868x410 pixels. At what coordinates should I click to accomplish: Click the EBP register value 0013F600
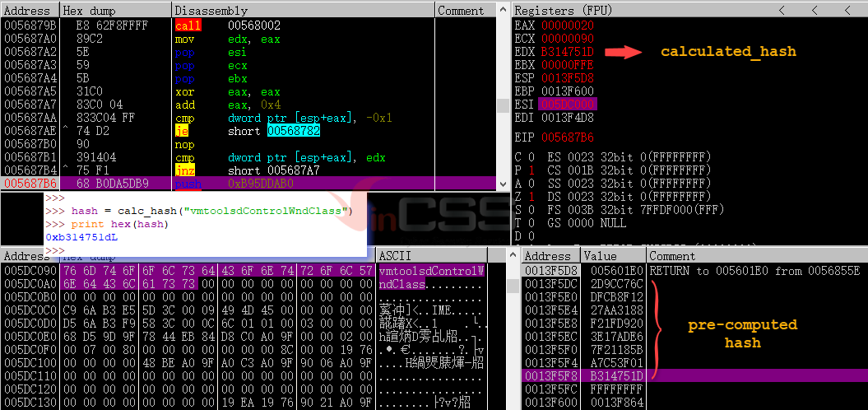(x=568, y=91)
